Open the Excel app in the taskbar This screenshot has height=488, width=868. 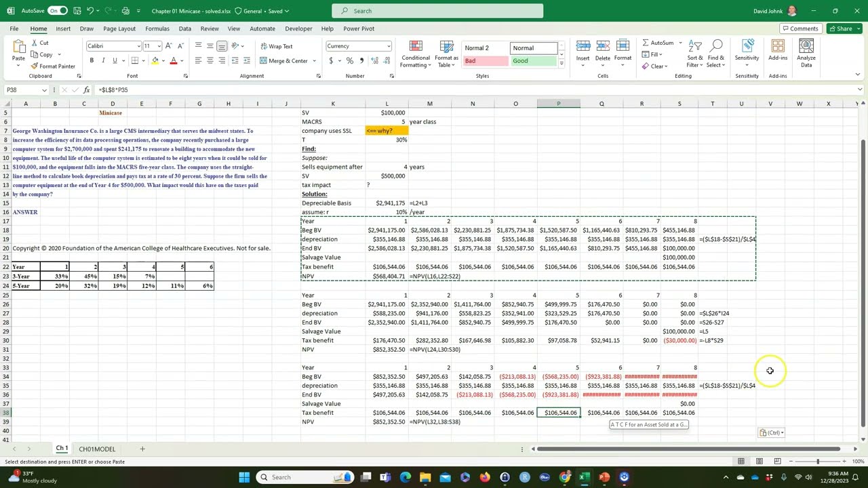click(x=584, y=477)
